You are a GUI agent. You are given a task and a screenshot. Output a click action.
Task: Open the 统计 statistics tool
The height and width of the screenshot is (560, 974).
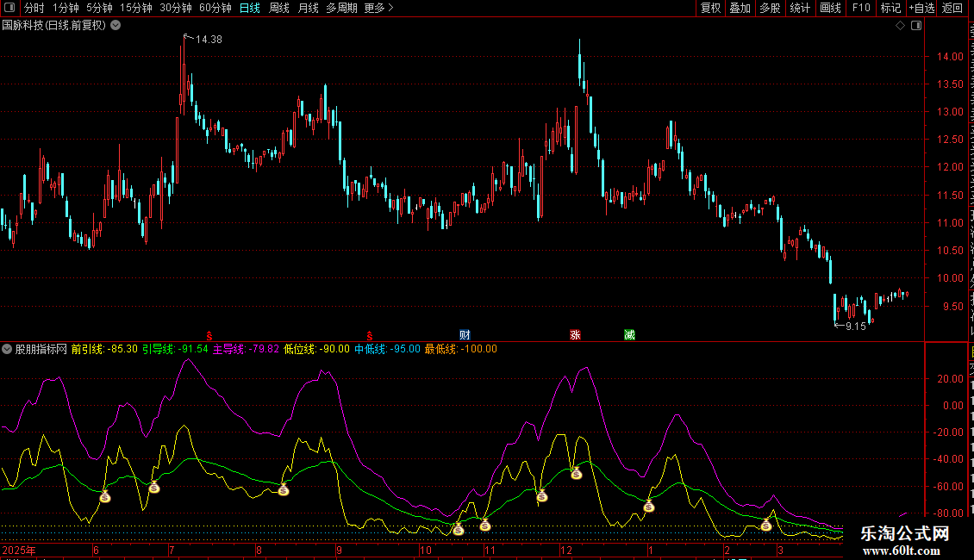tap(800, 8)
